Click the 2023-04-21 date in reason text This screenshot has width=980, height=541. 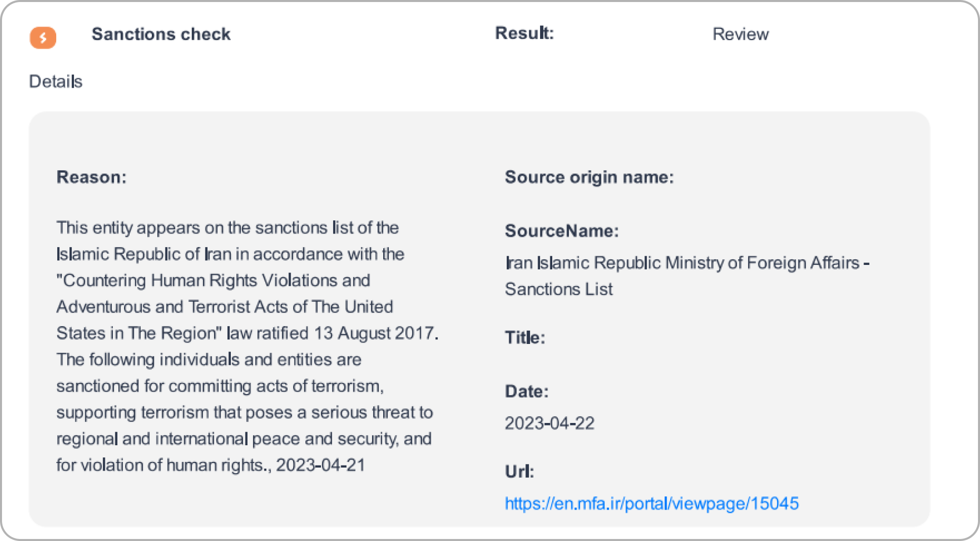[320, 465]
